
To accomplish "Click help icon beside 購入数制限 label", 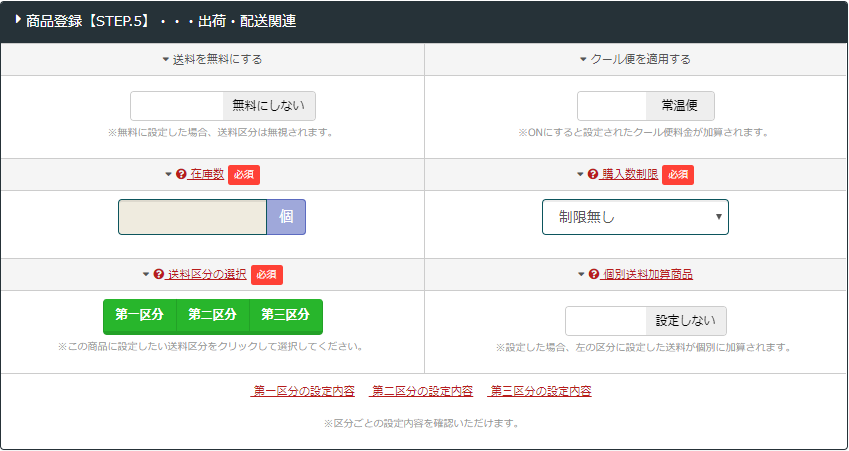I will [x=593, y=174].
